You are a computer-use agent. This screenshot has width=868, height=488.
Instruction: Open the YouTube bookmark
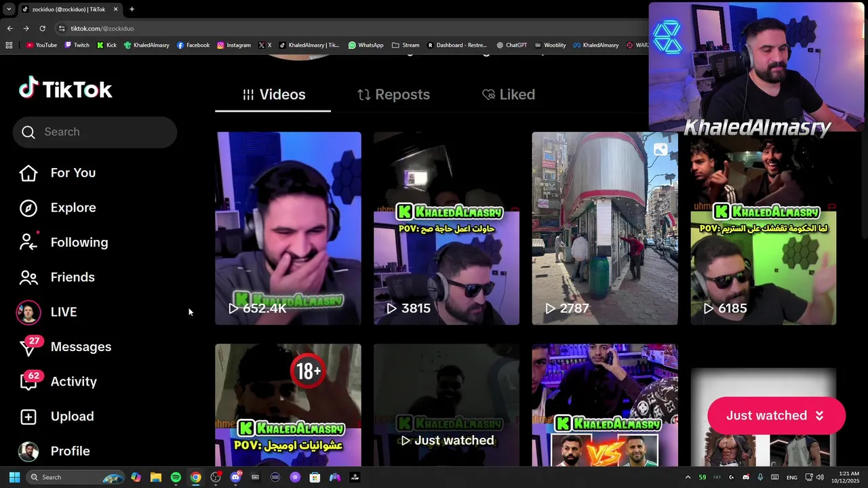41,45
